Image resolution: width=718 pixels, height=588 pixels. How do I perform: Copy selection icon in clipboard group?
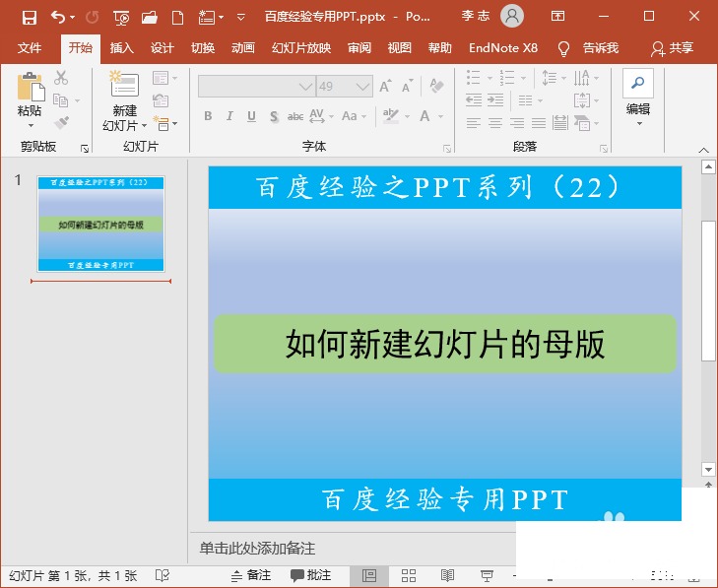coord(60,99)
